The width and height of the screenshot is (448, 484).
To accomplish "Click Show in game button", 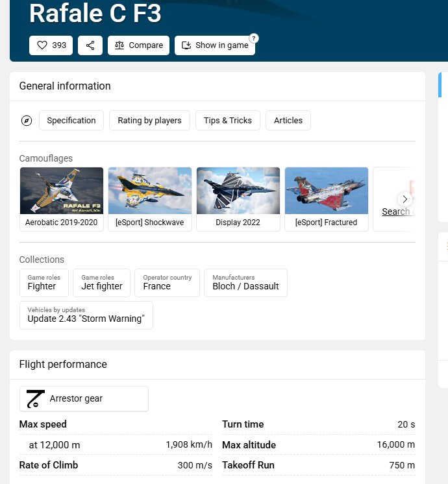I will pos(215,45).
